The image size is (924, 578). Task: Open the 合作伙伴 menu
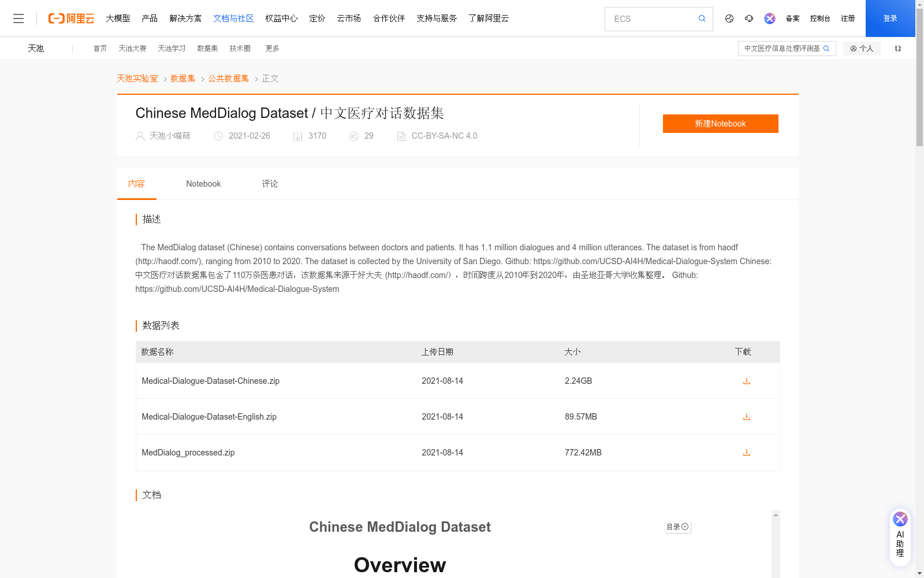[x=389, y=18]
